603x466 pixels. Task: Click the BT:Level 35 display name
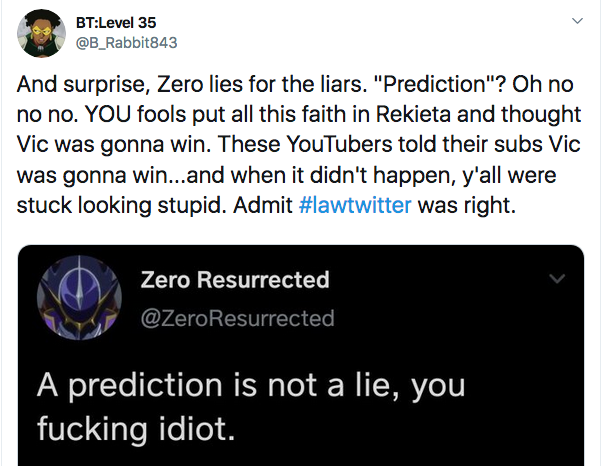pyautogui.click(x=116, y=23)
